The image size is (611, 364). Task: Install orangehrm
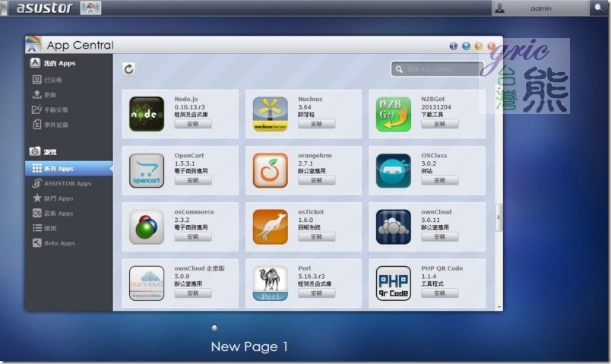(x=316, y=180)
